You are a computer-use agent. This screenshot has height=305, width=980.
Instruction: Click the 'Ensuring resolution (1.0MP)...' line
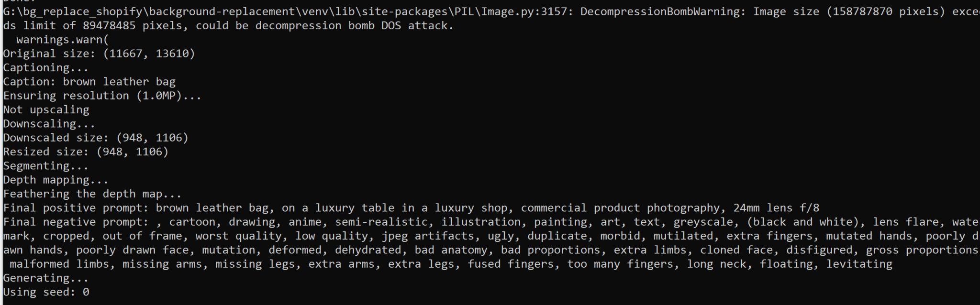(x=102, y=96)
